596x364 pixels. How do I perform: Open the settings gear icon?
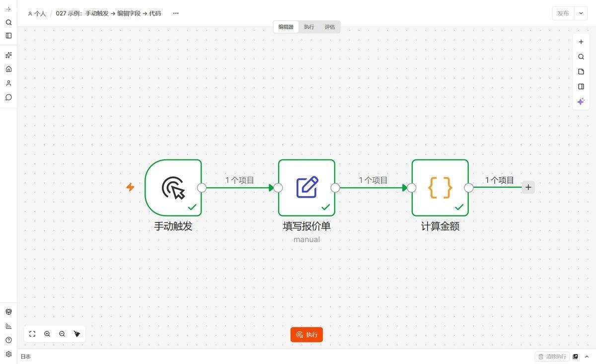tap(8, 354)
